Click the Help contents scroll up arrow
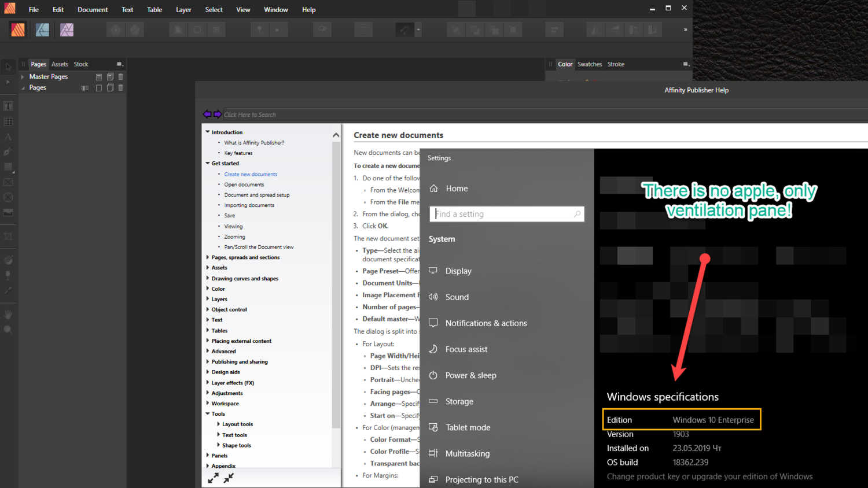 pyautogui.click(x=336, y=135)
